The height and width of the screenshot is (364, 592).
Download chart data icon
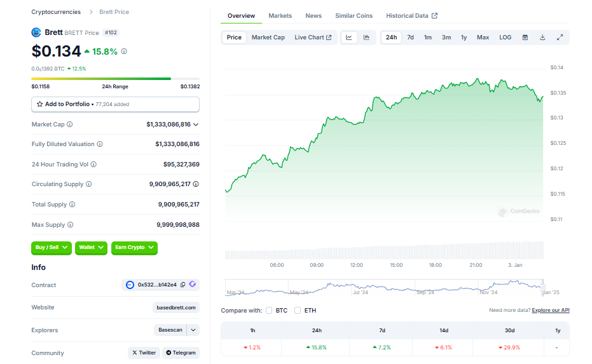pos(542,37)
